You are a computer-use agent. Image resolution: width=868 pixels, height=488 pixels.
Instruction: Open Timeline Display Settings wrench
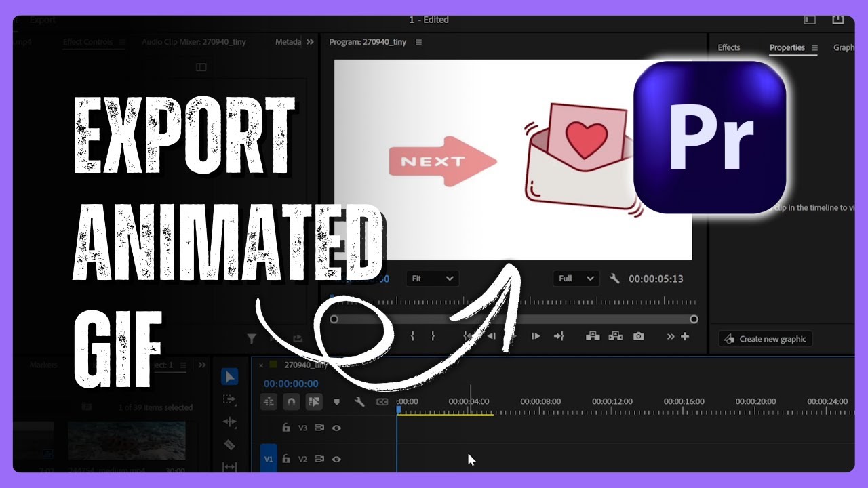coord(360,402)
